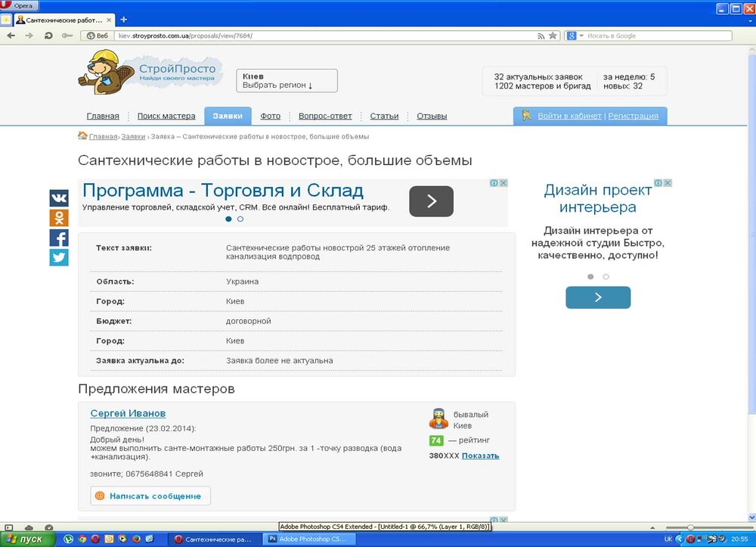Close the Торговля и Склад ad banner
This screenshot has height=547, width=756.
click(503, 183)
